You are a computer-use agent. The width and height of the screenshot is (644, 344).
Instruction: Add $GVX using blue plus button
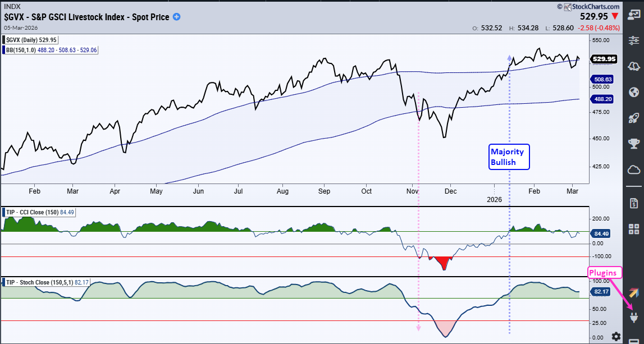(x=176, y=17)
